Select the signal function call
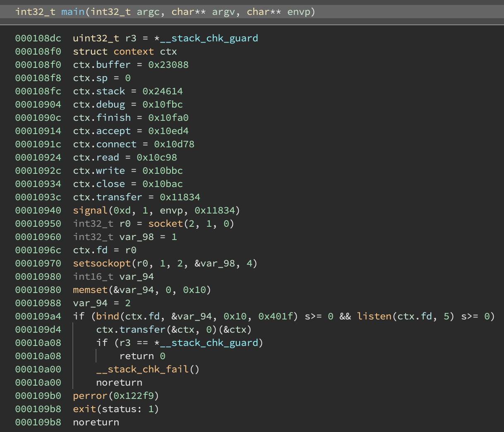The image size is (504, 432). tap(90, 210)
